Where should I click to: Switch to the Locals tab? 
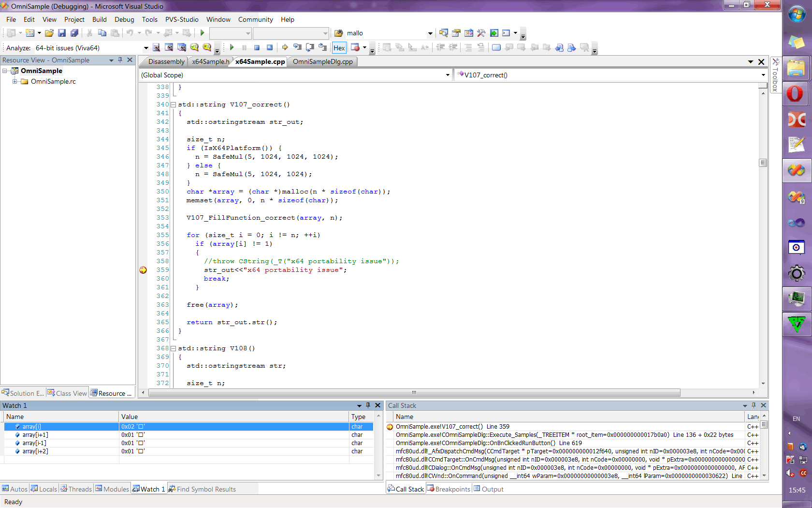(44, 489)
